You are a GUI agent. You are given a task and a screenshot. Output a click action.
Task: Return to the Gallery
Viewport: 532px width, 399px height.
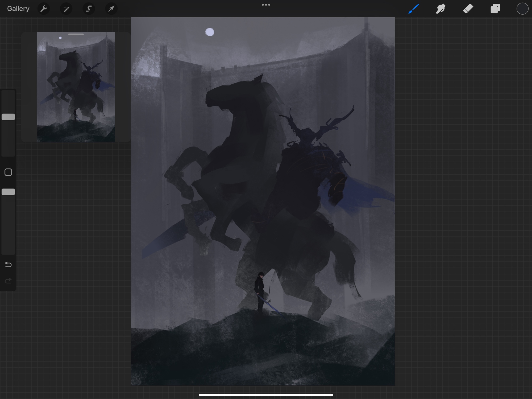pyautogui.click(x=18, y=9)
